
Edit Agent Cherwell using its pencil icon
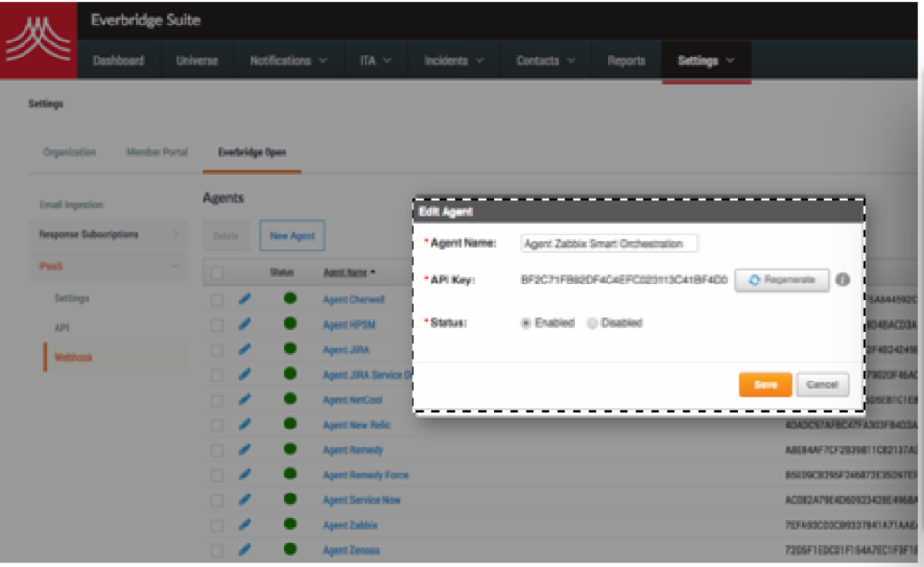pyautogui.click(x=245, y=299)
